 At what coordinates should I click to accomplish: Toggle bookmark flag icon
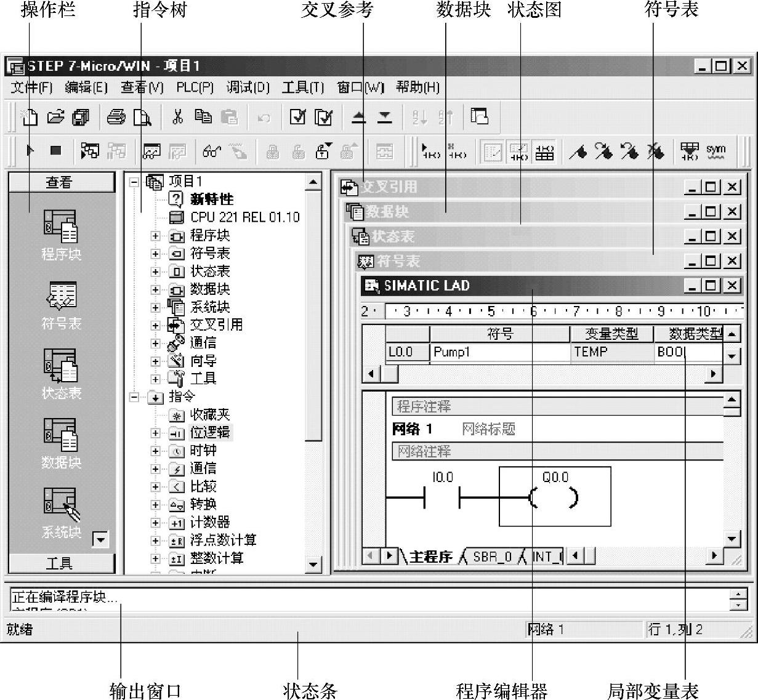click(x=578, y=151)
